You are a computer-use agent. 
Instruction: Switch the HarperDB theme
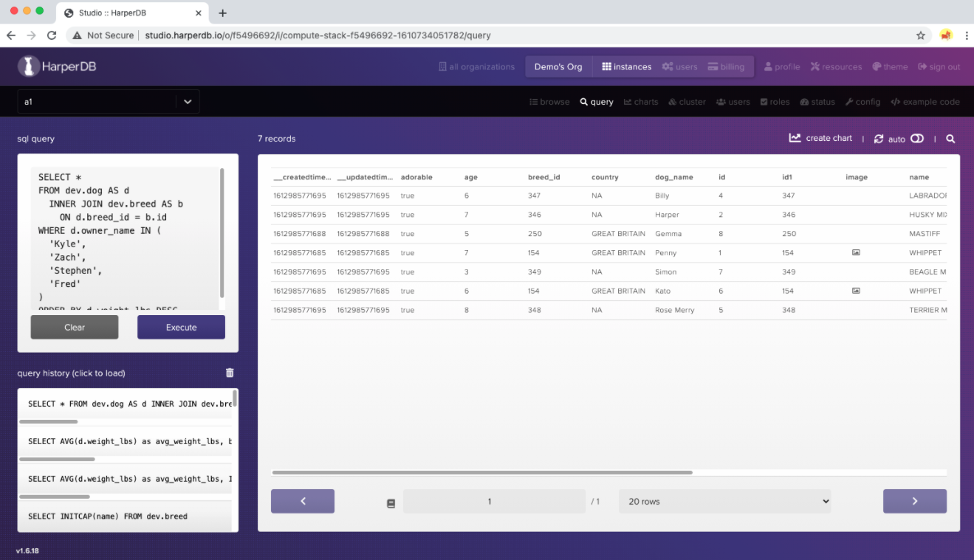(890, 66)
